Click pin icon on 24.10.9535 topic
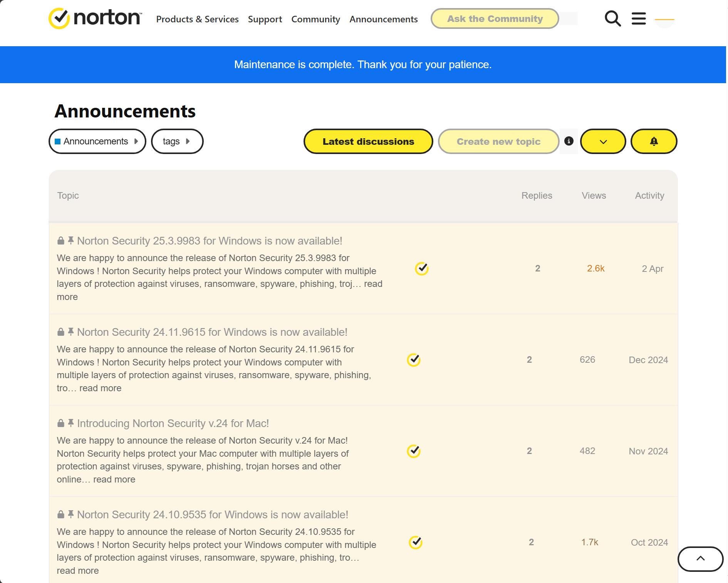 click(71, 514)
